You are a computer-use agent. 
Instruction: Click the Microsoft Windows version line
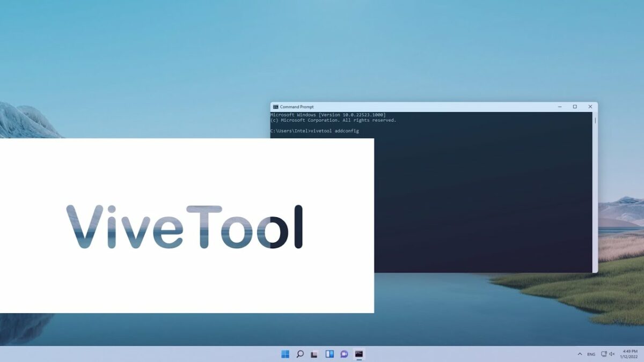point(328,115)
